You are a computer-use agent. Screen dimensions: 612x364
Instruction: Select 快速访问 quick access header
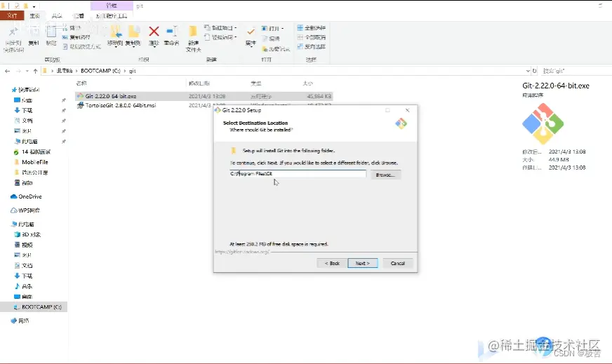point(26,90)
